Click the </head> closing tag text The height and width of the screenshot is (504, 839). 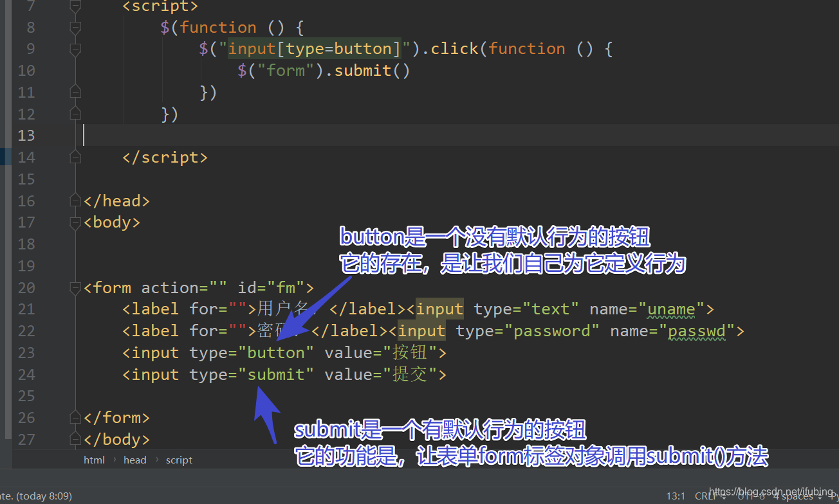pos(116,201)
